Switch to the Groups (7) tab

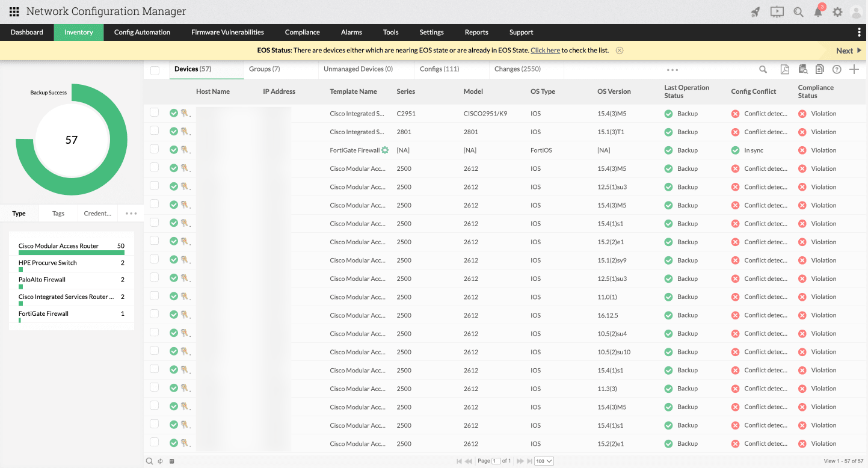point(265,69)
